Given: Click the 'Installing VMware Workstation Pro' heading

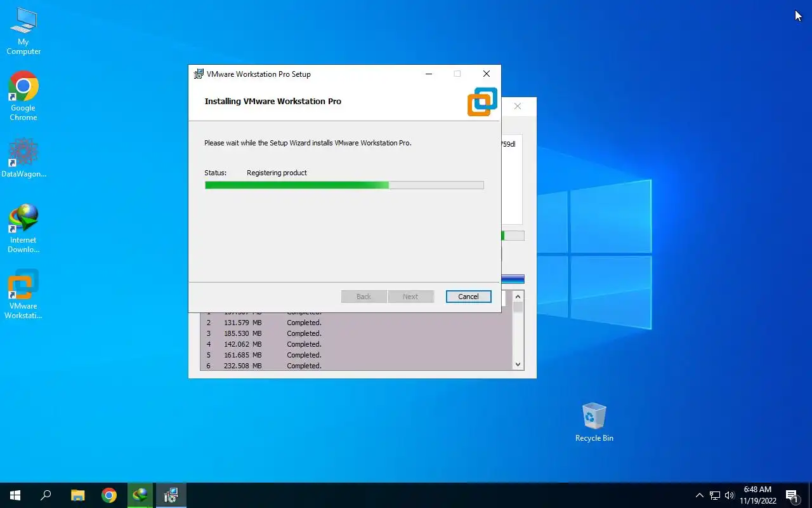Looking at the screenshot, I should 273,101.
